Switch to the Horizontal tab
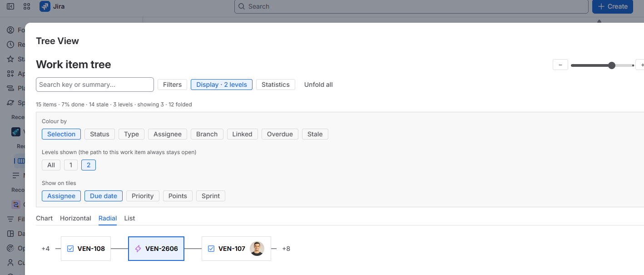 (75, 218)
